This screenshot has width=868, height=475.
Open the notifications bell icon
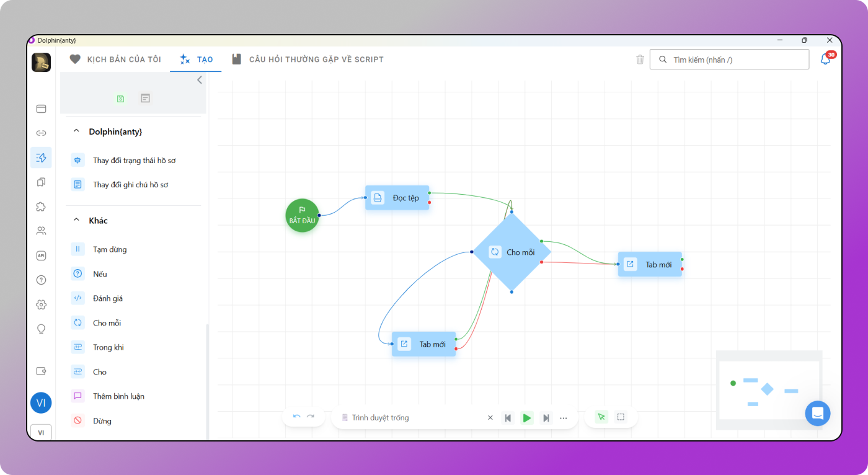[825, 60]
